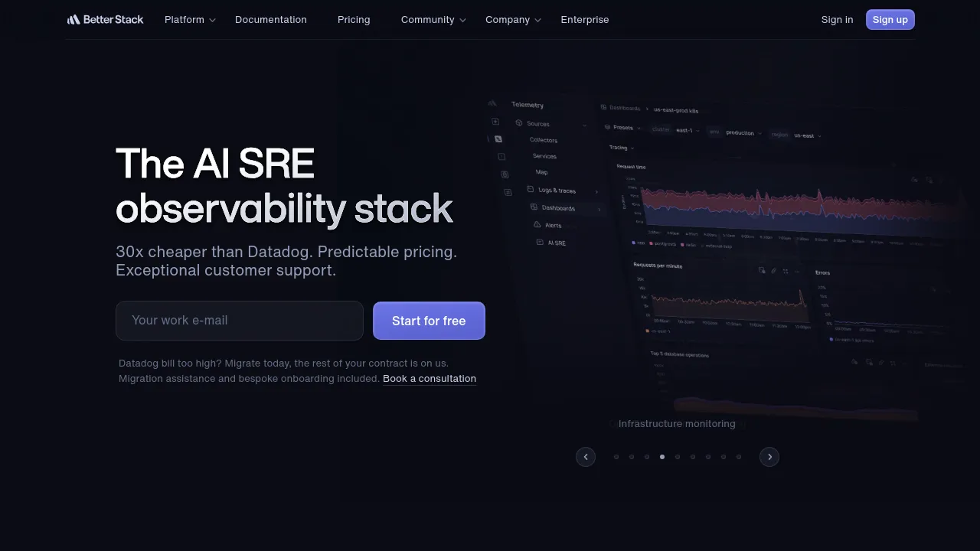Image resolution: width=980 pixels, height=551 pixels.
Task: Visit the Enterprise page
Action: [585, 20]
